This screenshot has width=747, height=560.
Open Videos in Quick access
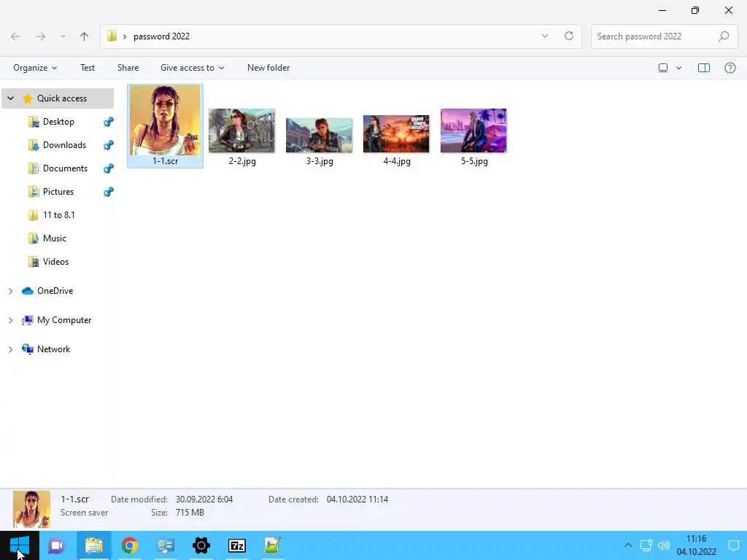(55, 262)
